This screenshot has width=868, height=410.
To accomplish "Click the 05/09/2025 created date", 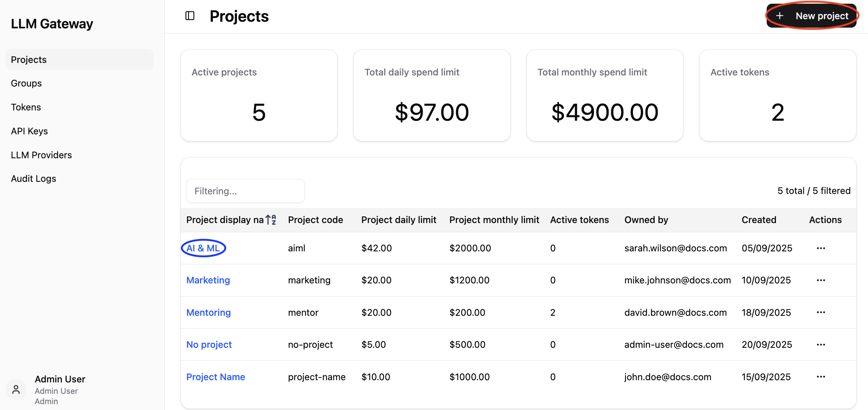I will click(767, 248).
